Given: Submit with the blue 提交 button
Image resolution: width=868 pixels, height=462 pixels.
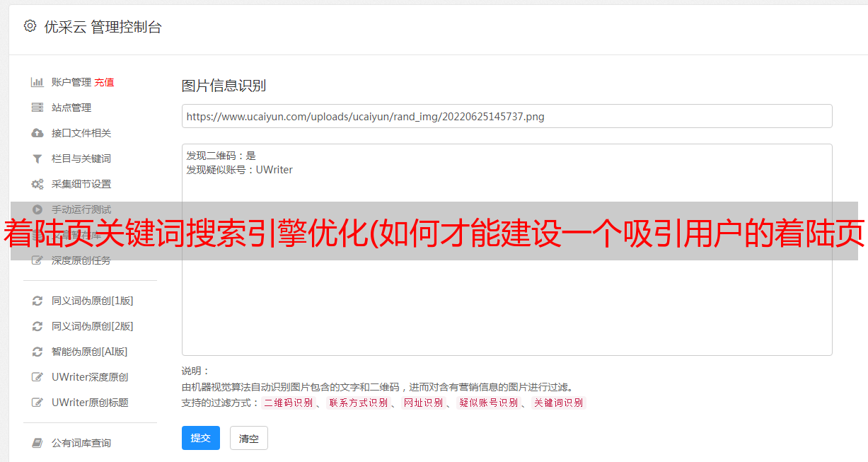Looking at the screenshot, I should point(201,438).
